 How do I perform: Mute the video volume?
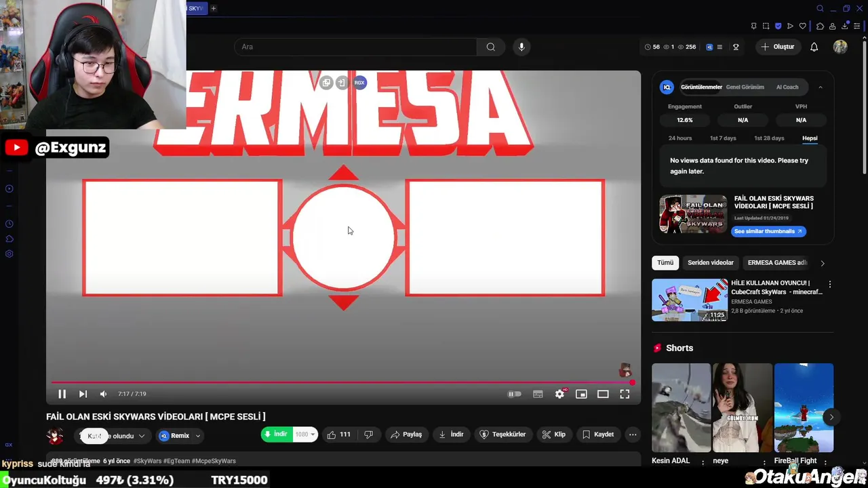click(x=103, y=394)
